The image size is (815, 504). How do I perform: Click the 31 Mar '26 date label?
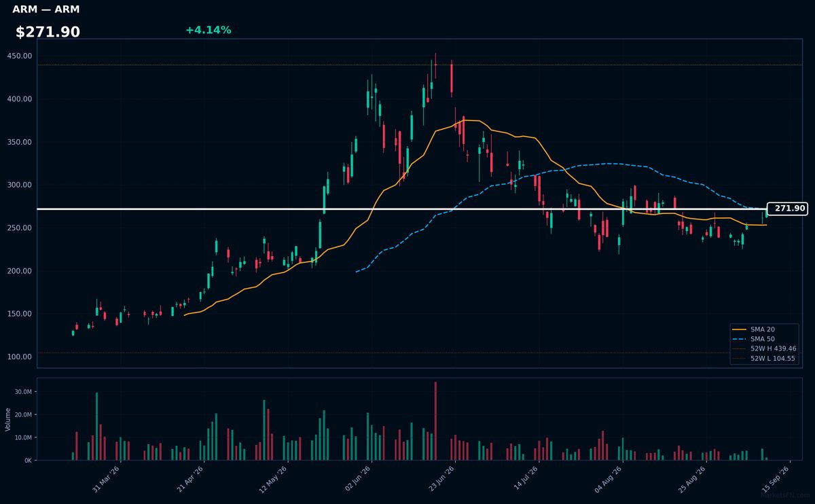point(106,479)
